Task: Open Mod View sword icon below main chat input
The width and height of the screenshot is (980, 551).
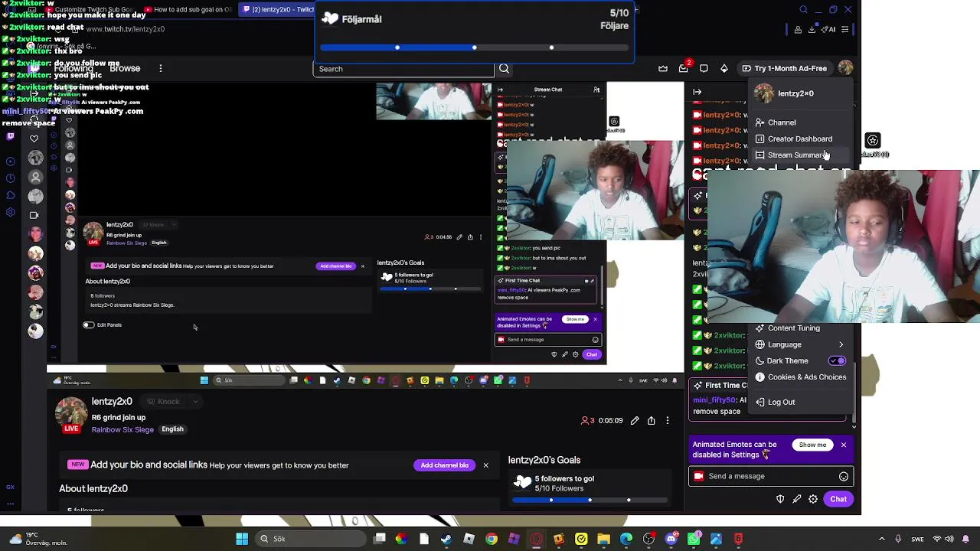Action: click(x=797, y=500)
